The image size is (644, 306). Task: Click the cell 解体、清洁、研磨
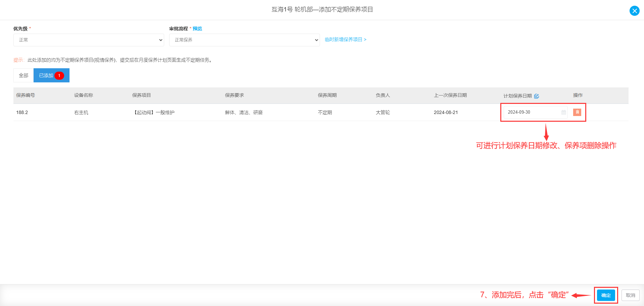click(x=244, y=112)
